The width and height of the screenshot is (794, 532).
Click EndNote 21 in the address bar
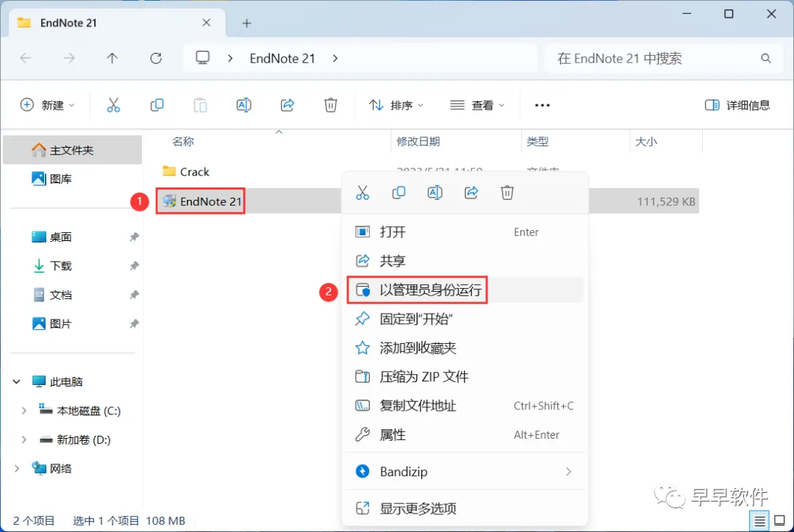(282, 58)
